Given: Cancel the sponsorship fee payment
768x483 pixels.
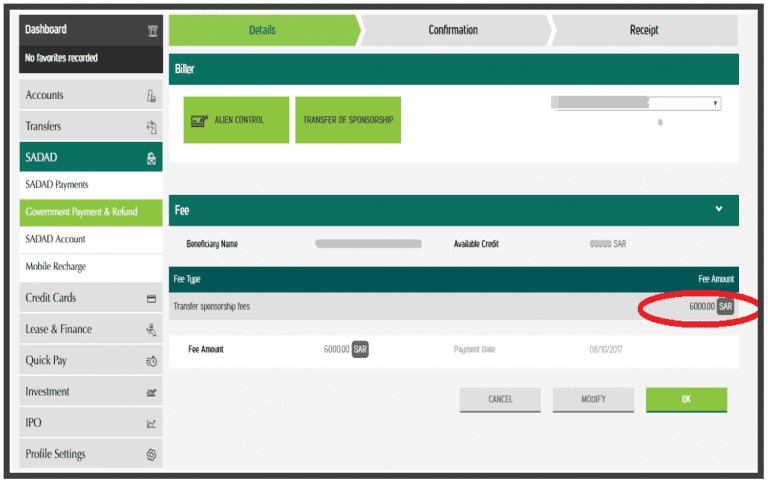Looking at the screenshot, I should click(x=500, y=399).
